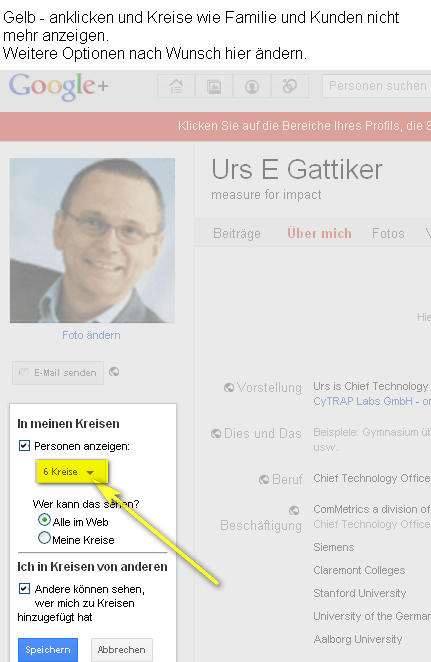Select the Meine Kreise radio button
The height and width of the screenshot is (662, 431).
click(x=44, y=538)
